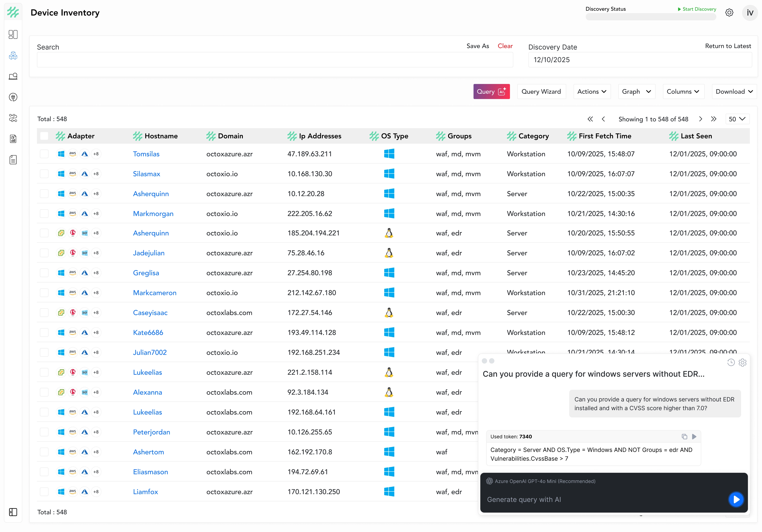Click Save As above search box
This screenshot has width=762, height=532.
click(478, 46)
